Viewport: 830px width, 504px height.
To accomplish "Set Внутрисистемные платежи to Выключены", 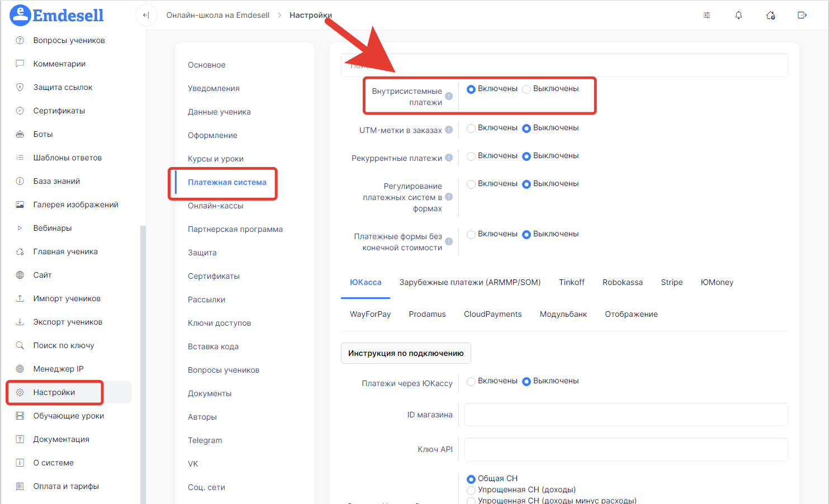I will pos(527,89).
